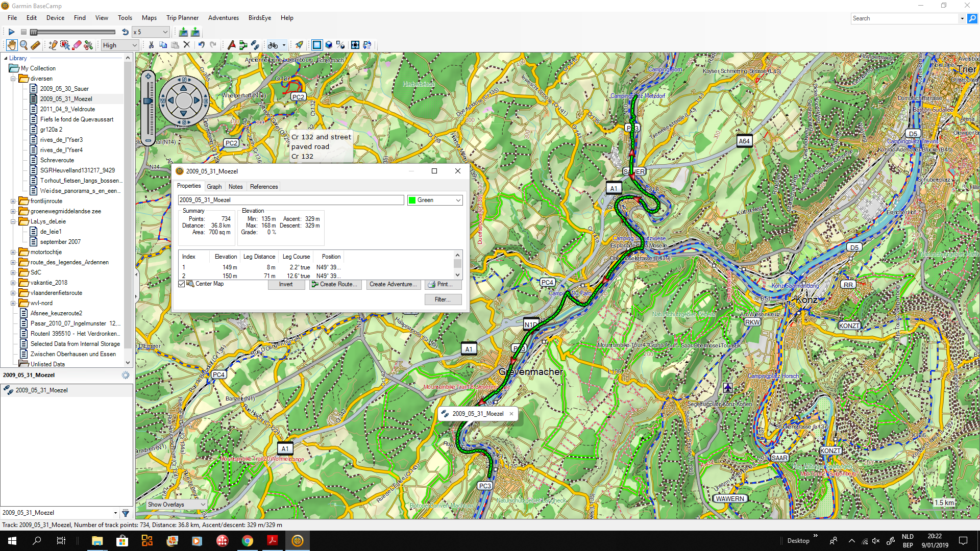Open the activity profile dropdown arrow

(x=284, y=45)
